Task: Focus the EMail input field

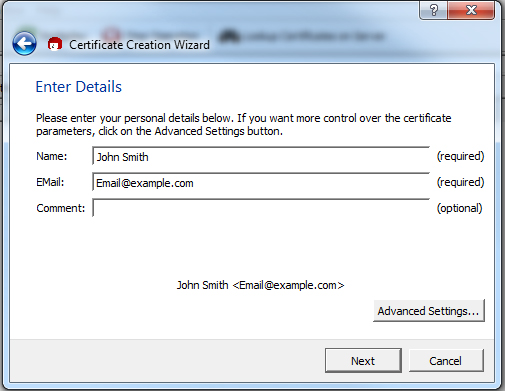Action: (x=261, y=182)
